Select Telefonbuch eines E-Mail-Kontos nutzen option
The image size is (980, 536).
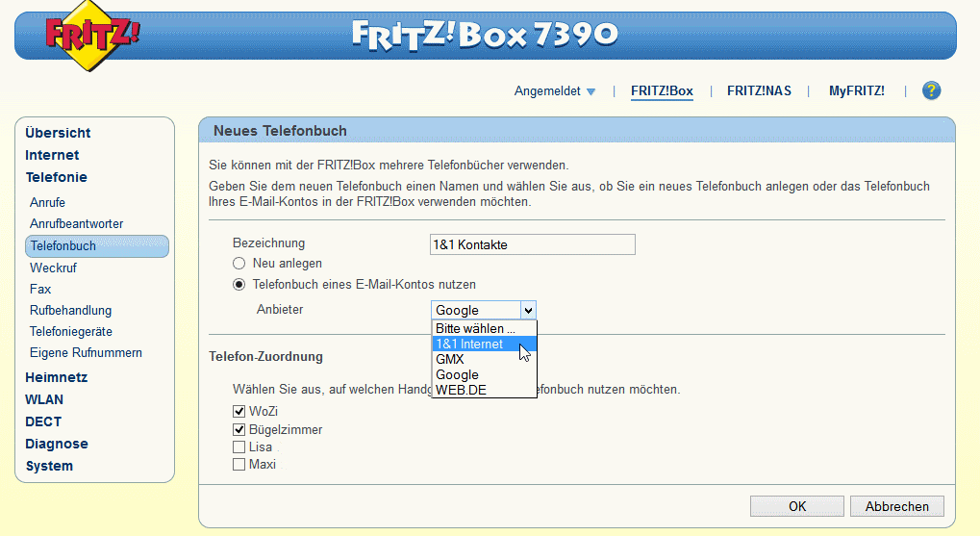[x=239, y=285]
